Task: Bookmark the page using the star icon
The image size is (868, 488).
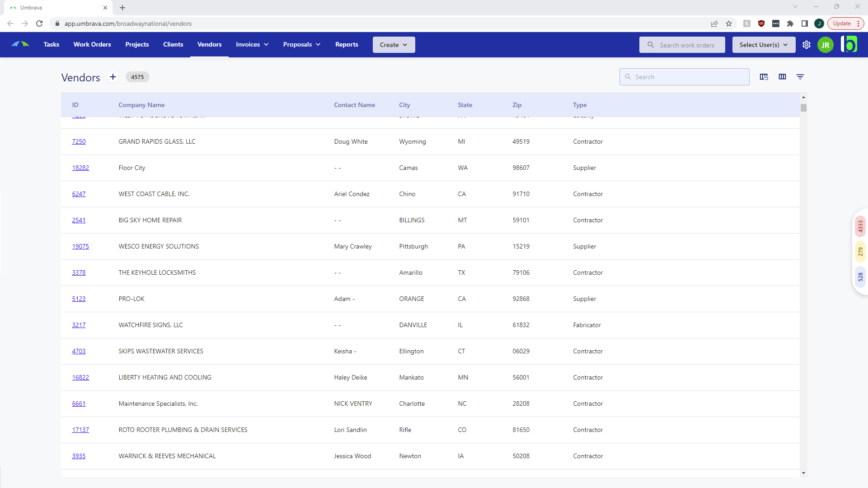Action: pos(729,23)
